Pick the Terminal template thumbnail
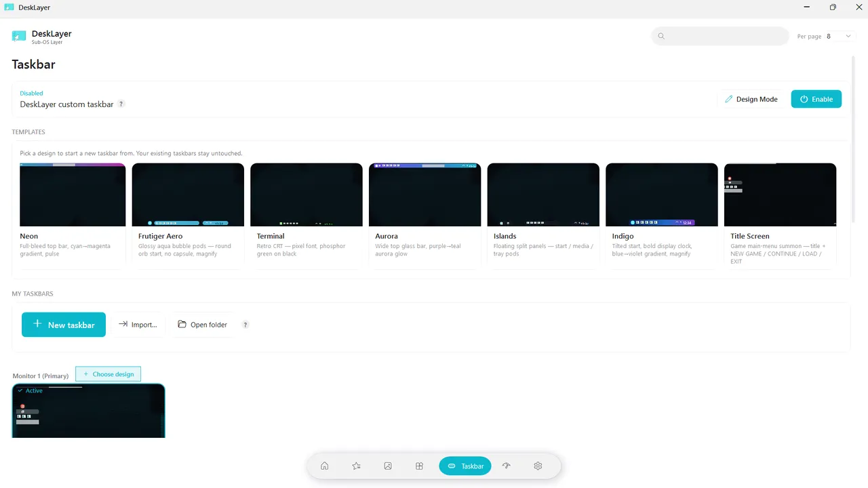The image size is (868, 488). tap(307, 195)
